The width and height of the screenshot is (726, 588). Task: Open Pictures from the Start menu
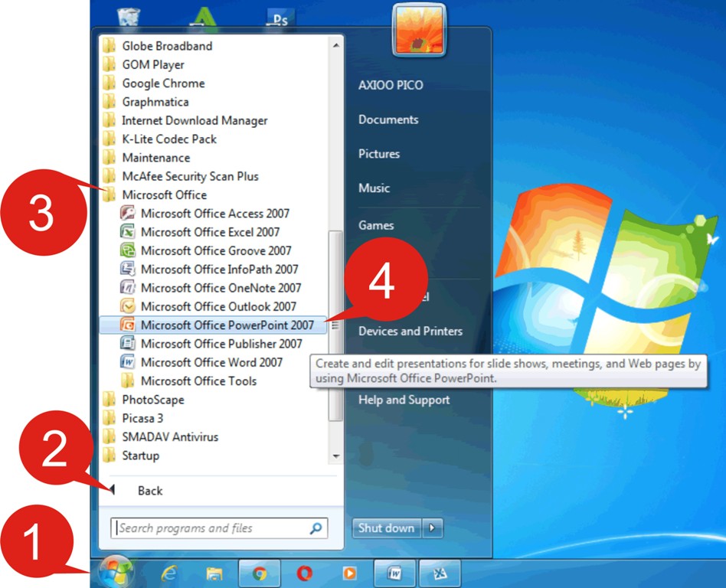379,154
